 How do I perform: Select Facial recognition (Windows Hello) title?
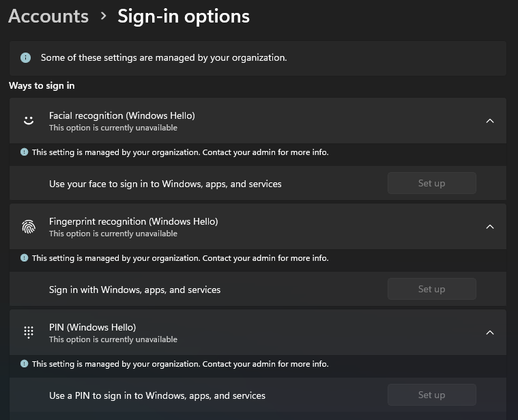coord(122,115)
